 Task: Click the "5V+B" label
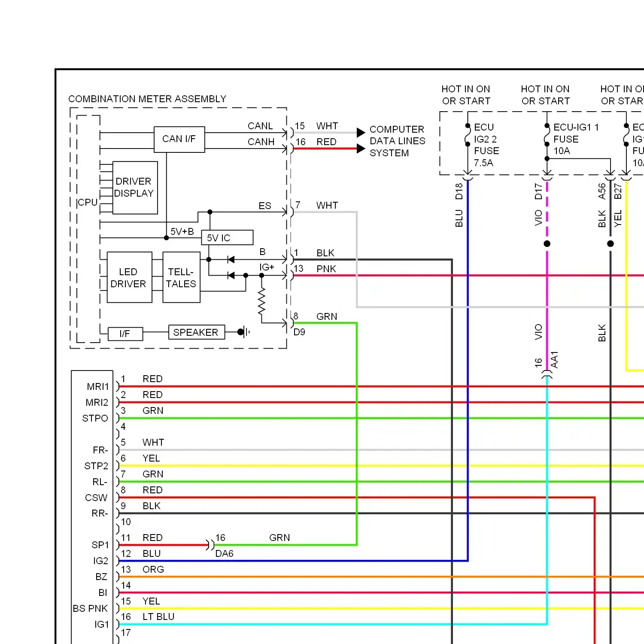coord(182,231)
